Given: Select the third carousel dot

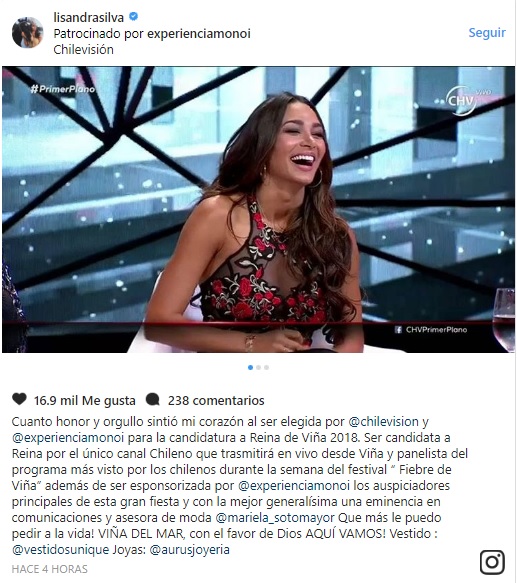Looking at the screenshot, I should point(266,368).
